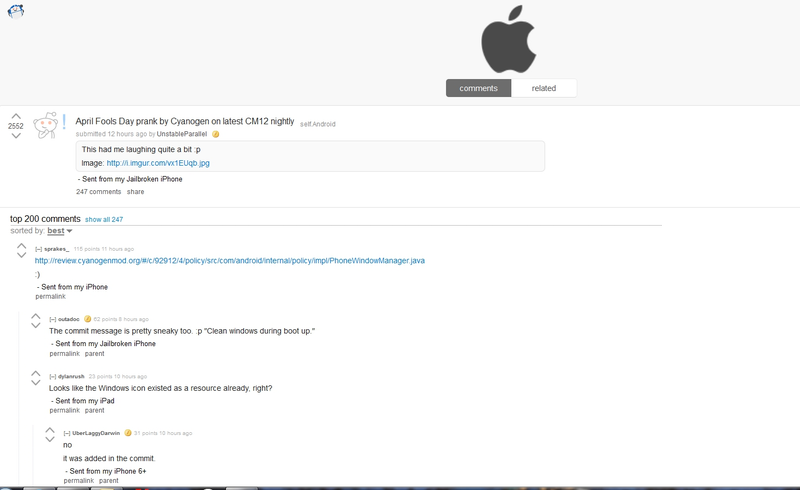Downvote dylanrush's comment

pos(36,382)
